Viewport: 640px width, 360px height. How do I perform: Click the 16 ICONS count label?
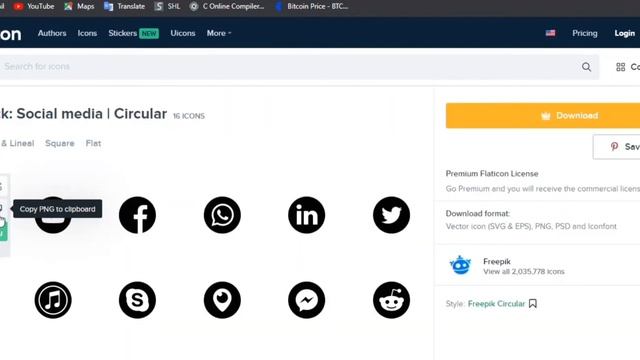[189, 116]
